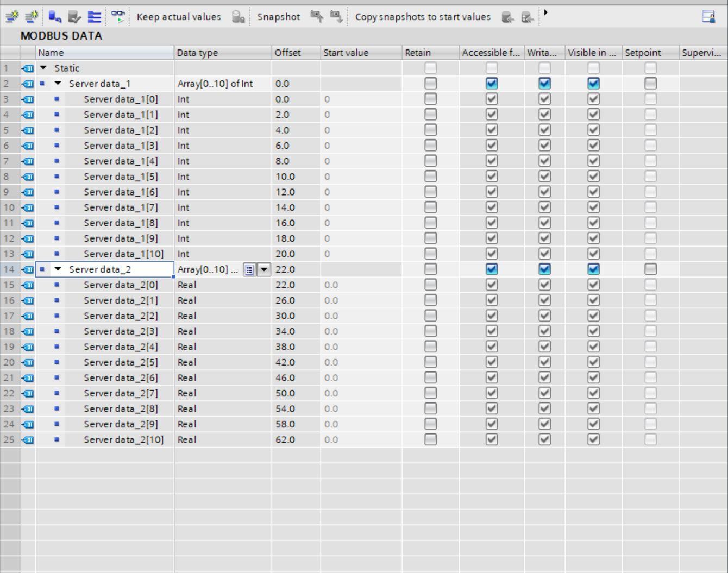Enable Setpoint checkbox for Server data_1
This screenshot has height=573, width=728.
coord(650,84)
